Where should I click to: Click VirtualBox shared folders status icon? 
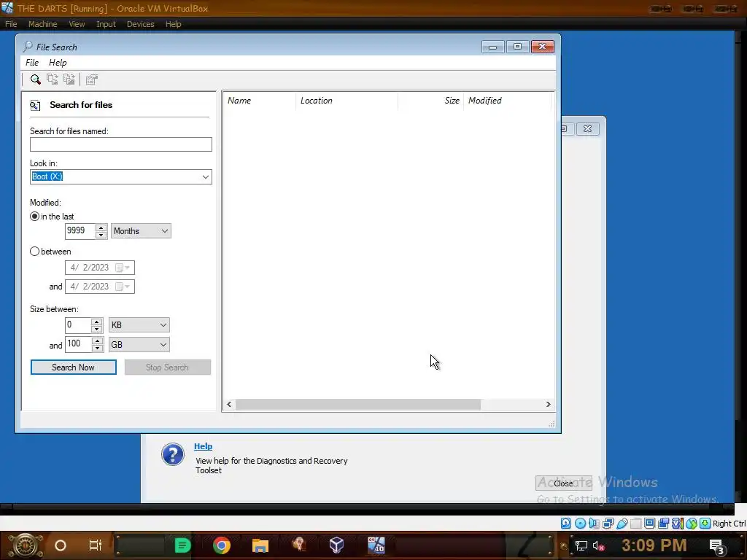click(635, 524)
